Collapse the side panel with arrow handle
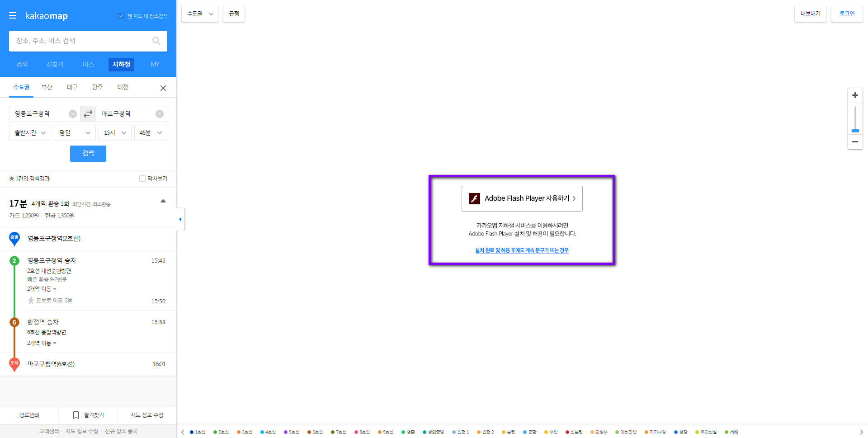Viewport: 868px width, 438px height. [180, 219]
